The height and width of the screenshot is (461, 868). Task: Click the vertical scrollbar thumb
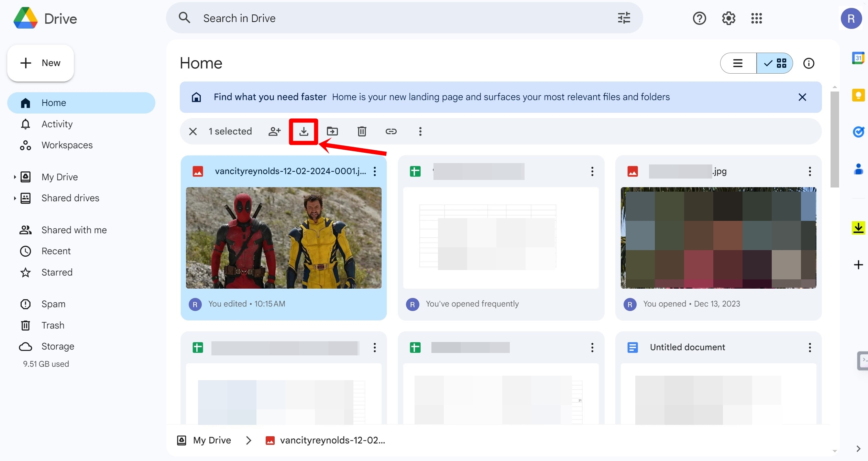point(834,139)
